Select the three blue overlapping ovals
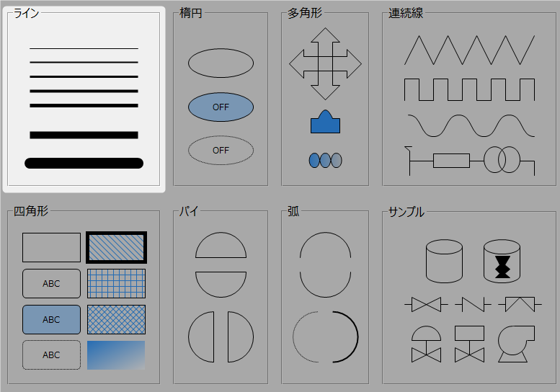560x392 pixels. point(325,160)
